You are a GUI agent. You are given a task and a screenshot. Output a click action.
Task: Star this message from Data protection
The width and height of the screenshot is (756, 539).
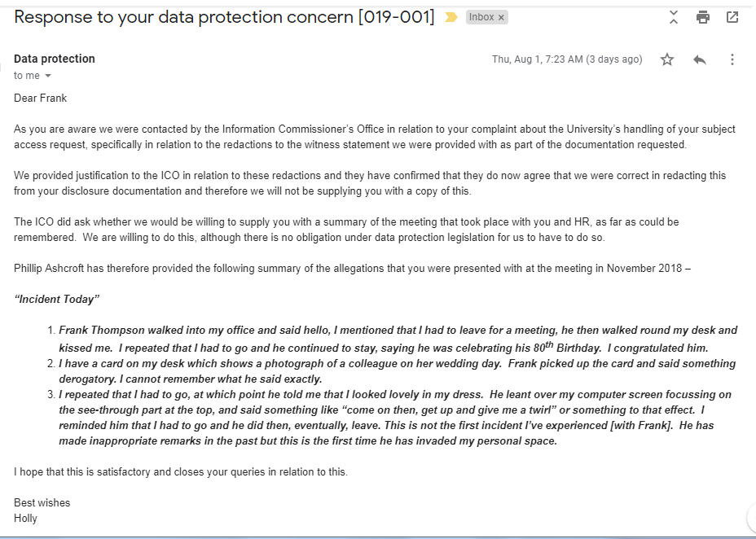(x=667, y=59)
